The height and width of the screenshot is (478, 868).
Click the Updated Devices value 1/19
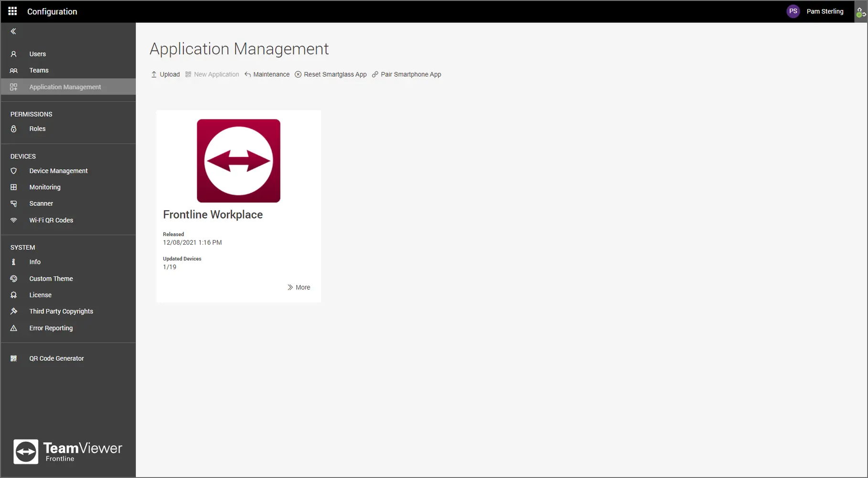click(x=170, y=267)
